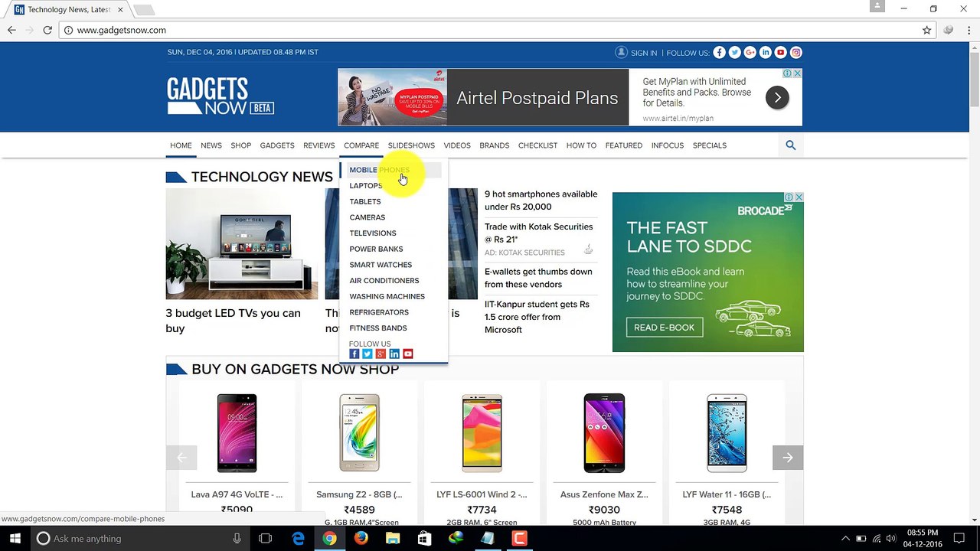The height and width of the screenshot is (551, 980).
Task: Open the site search magnifier icon
Action: (x=791, y=145)
